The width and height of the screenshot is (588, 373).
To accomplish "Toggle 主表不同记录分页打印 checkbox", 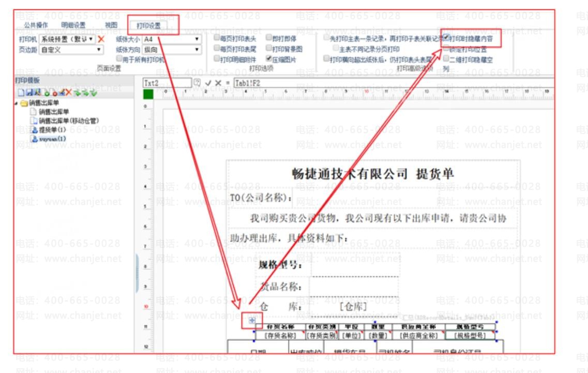I will point(336,48).
